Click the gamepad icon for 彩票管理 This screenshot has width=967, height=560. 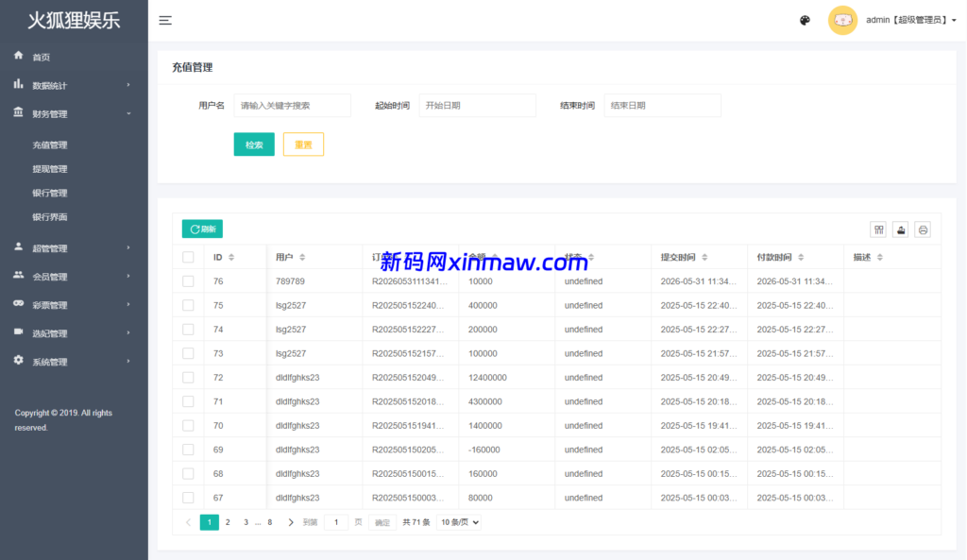point(19,303)
